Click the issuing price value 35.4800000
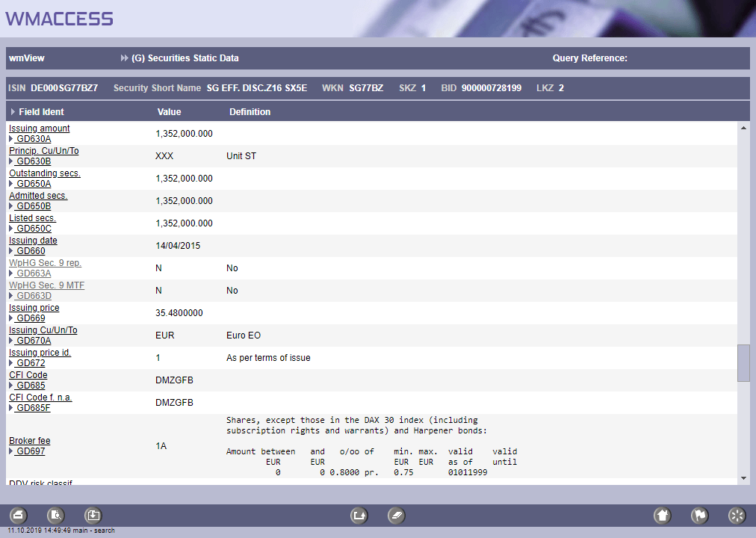The width and height of the screenshot is (756, 538). click(179, 313)
